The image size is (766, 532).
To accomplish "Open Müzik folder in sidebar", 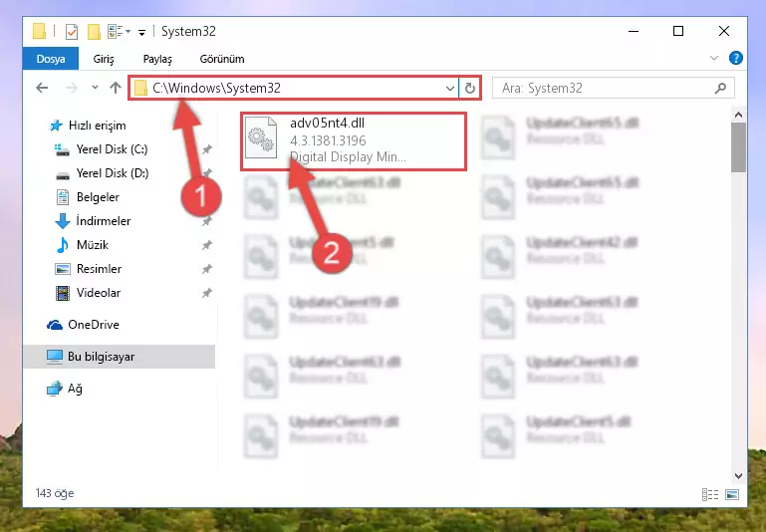I will [82, 245].
